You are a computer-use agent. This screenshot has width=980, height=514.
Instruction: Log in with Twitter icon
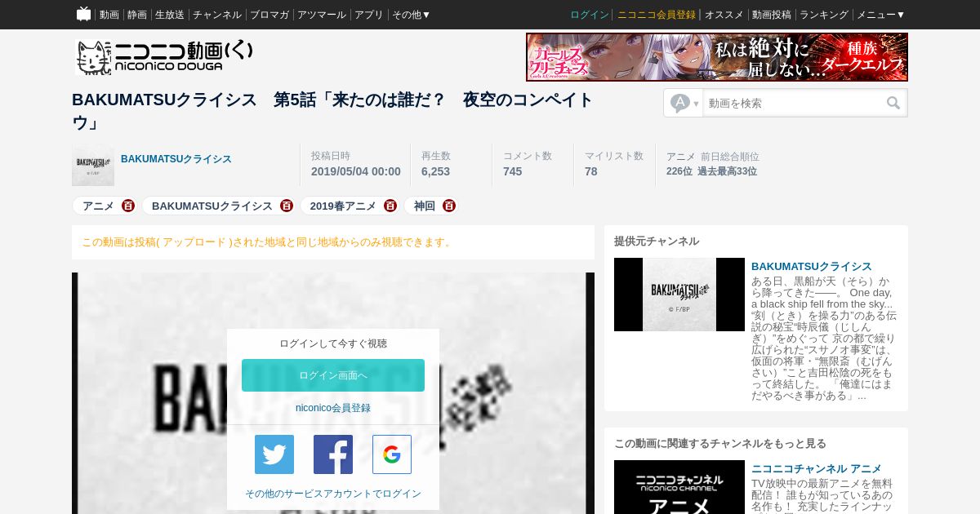coord(274,454)
